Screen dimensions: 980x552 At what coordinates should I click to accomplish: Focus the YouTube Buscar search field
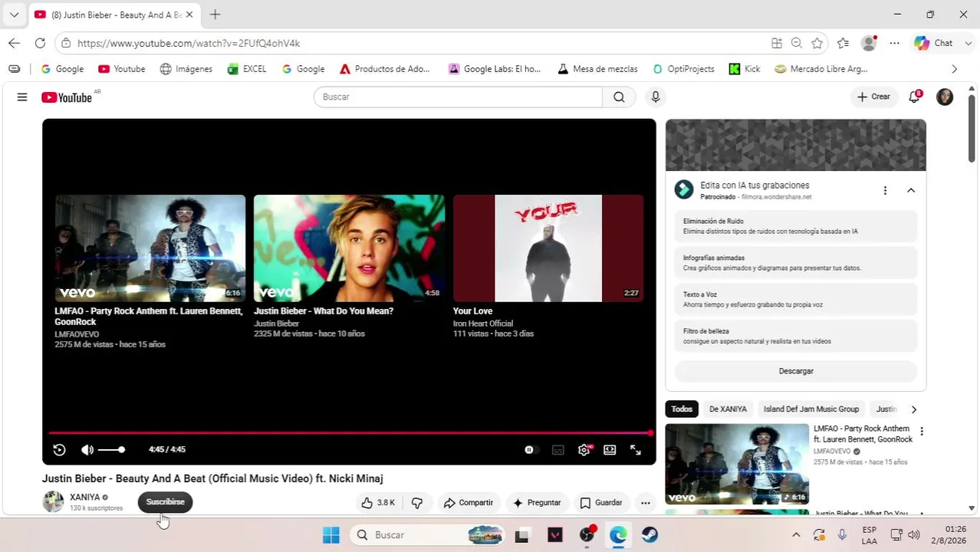point(458,97)
